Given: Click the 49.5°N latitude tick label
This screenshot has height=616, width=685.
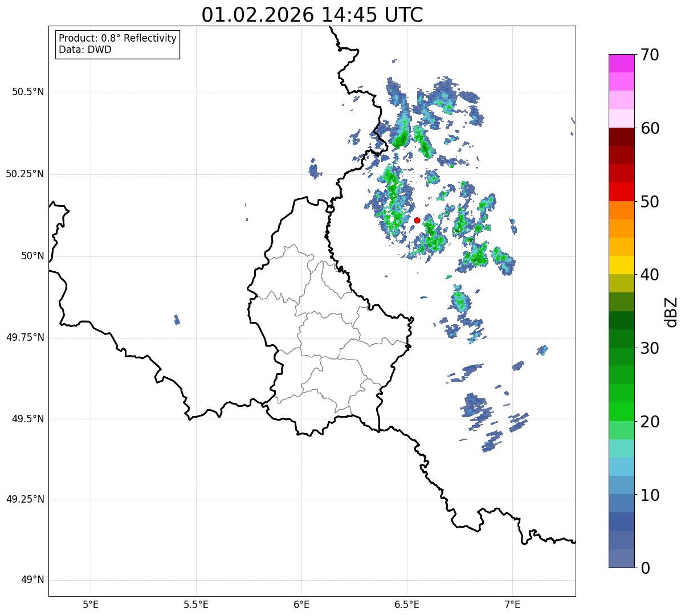Looking at the screenshot, I should pos(27,419).
